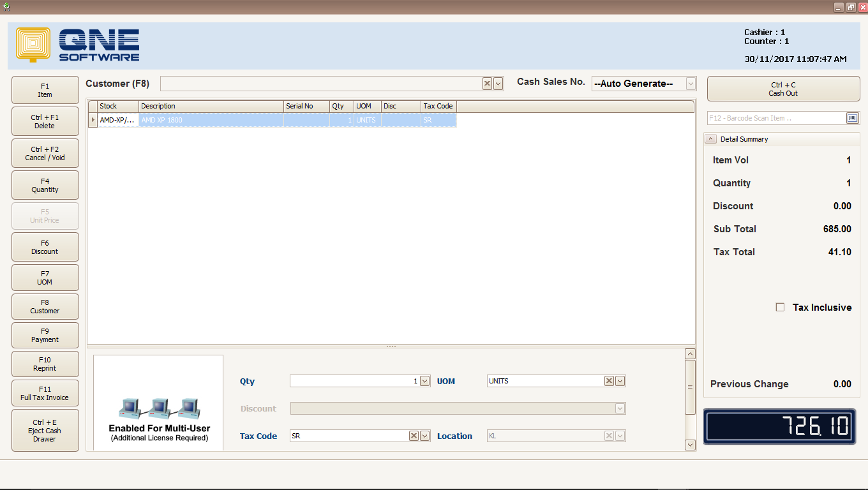Click the Serial No column header
The height and width of the screenshot is (490, 868).
click(x=307, y=106)
